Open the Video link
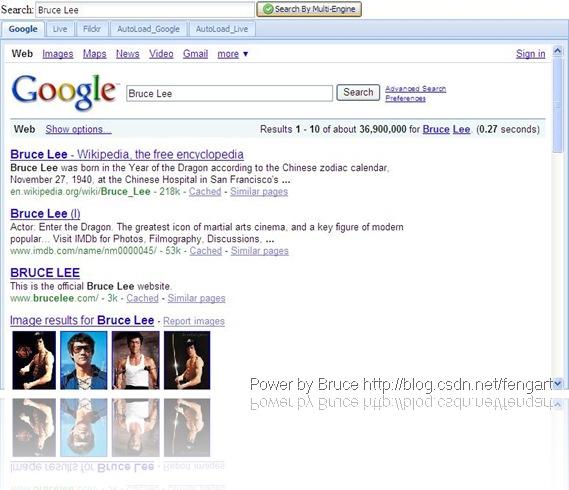The height and width of the screenshot is (490, 569). tap(161, 54)
